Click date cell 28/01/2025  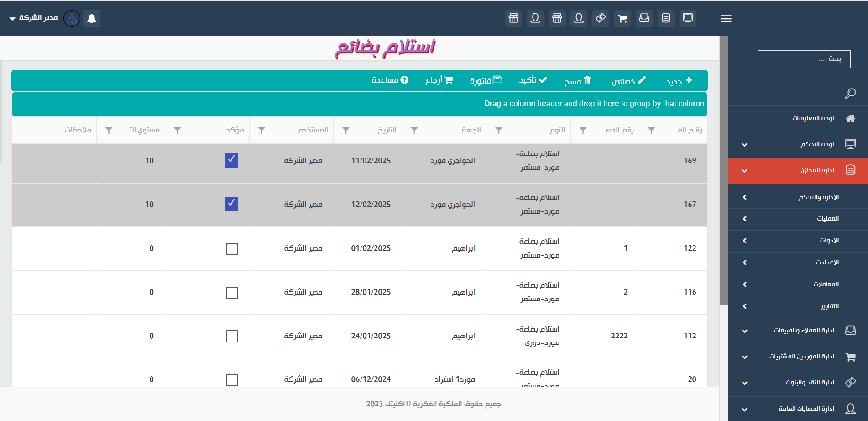click(x=371, y=292)
